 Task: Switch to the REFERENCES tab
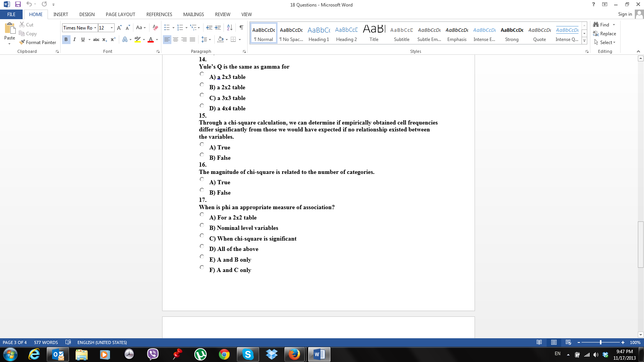pyautogui.click(x=159, y=15)
